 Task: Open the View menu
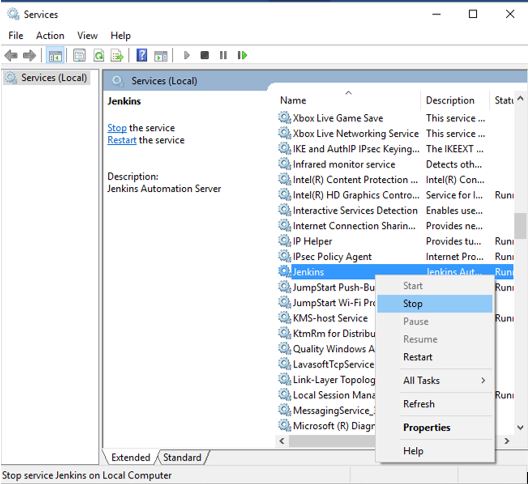(x=87, y=36)
